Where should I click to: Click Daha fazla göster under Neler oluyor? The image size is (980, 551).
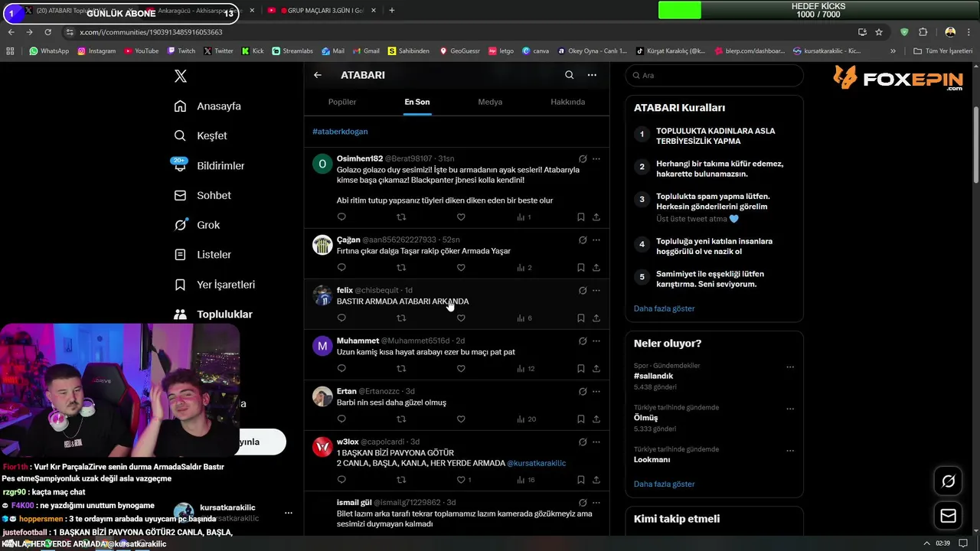(x=665, y=484)
